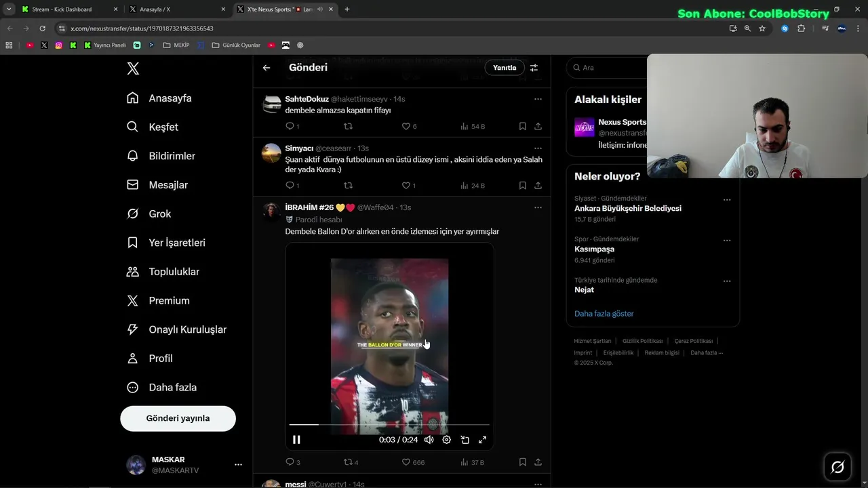Open Yayıncı Paneli bookmark
Image resolution: width=868 pixels, height=488 pixels.
105,45
